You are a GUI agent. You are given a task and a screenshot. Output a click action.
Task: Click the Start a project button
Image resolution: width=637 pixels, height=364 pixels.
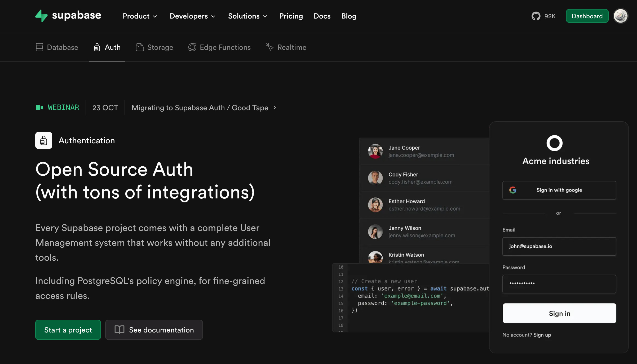point(68,330)
